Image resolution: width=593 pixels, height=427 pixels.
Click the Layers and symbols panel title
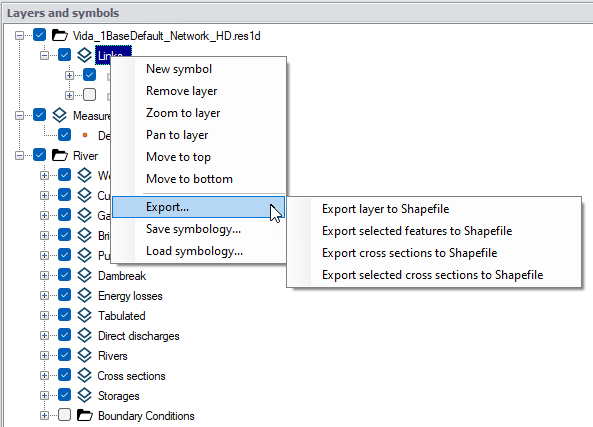tap(63, 13)
